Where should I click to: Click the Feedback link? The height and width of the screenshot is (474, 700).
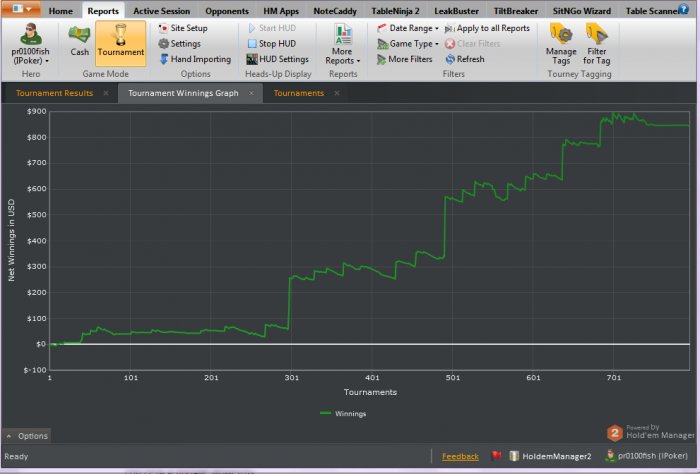pyautogui.click(x=460, y=456)
